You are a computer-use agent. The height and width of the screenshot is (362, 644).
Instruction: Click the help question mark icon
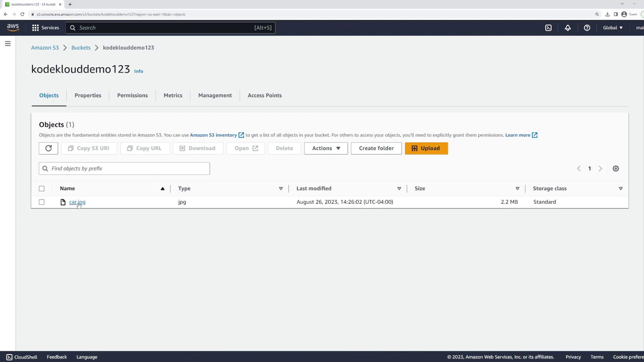587,28
